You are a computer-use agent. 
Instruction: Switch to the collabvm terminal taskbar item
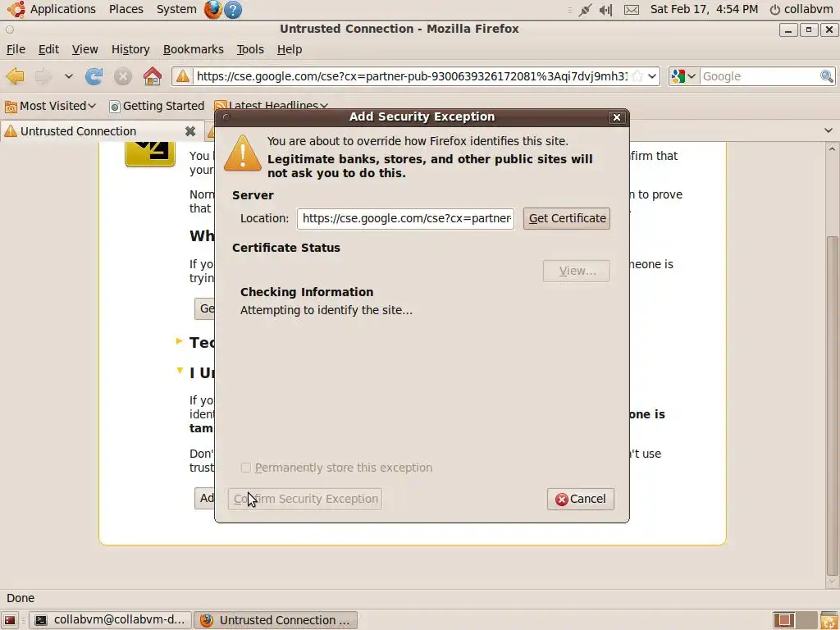111,620
